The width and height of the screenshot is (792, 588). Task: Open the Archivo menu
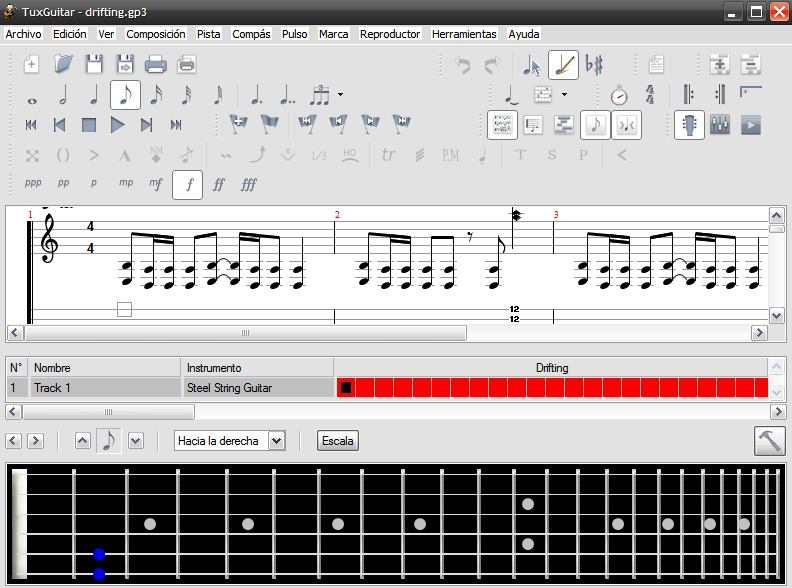pos(23,34)
